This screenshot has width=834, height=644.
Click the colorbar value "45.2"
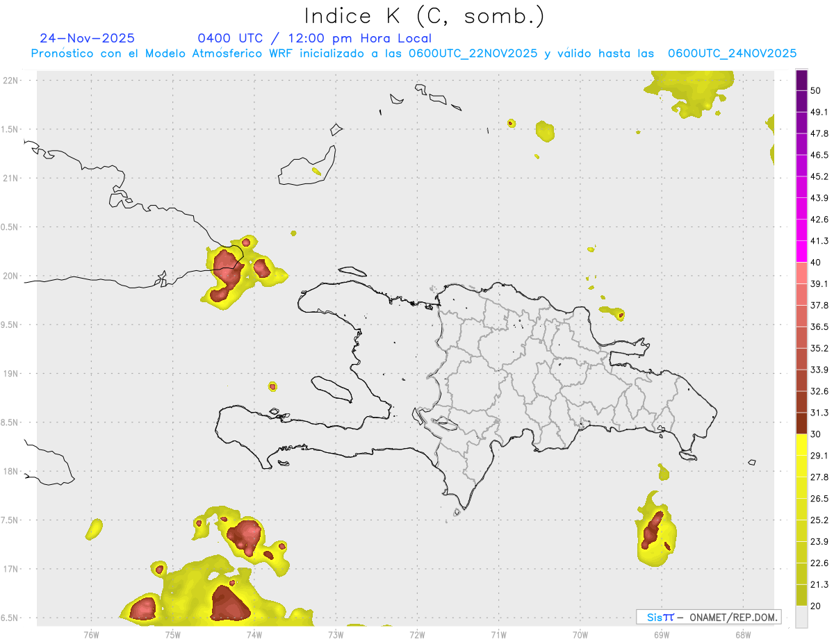(819, 176)
